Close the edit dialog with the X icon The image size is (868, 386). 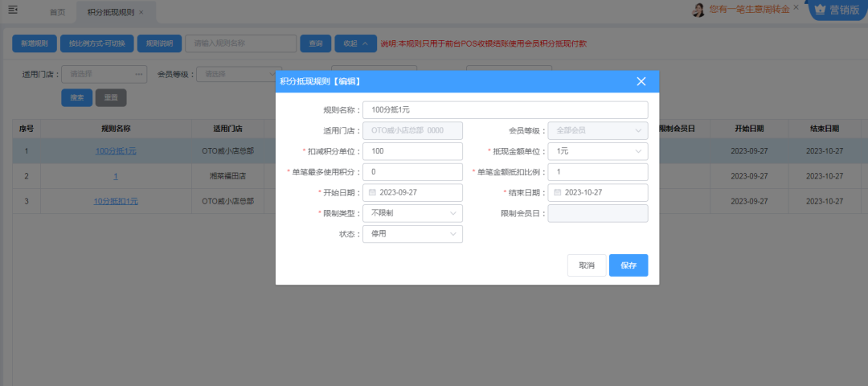(641, 81)
